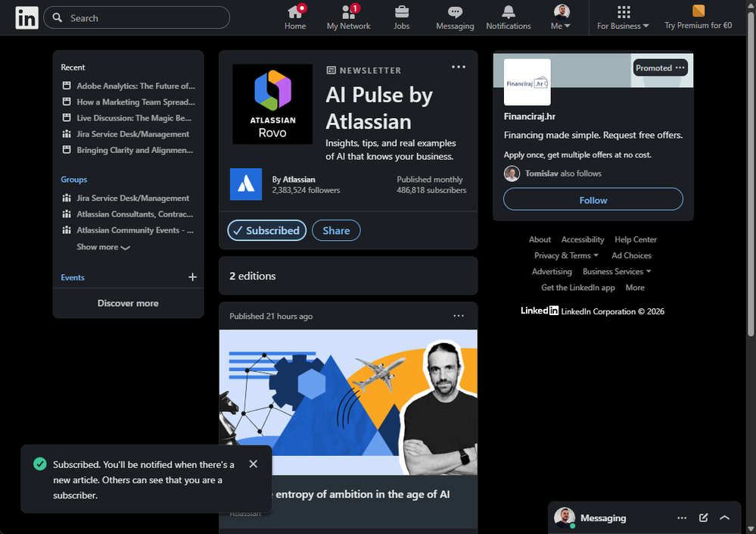Expand the For Business grid menu
This screenshot has width=756, height=534.
[x=623, y=17]
